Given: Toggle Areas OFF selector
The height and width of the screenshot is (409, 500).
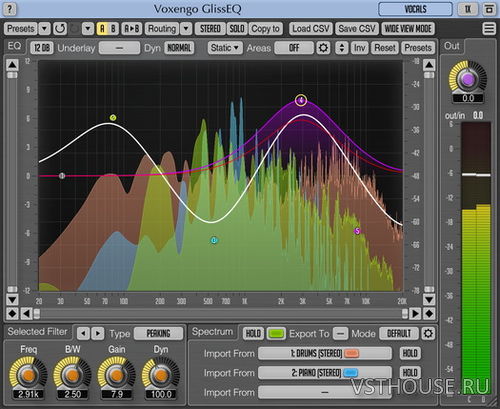Looking at the screenshot, I should click(x=294, y=48).
